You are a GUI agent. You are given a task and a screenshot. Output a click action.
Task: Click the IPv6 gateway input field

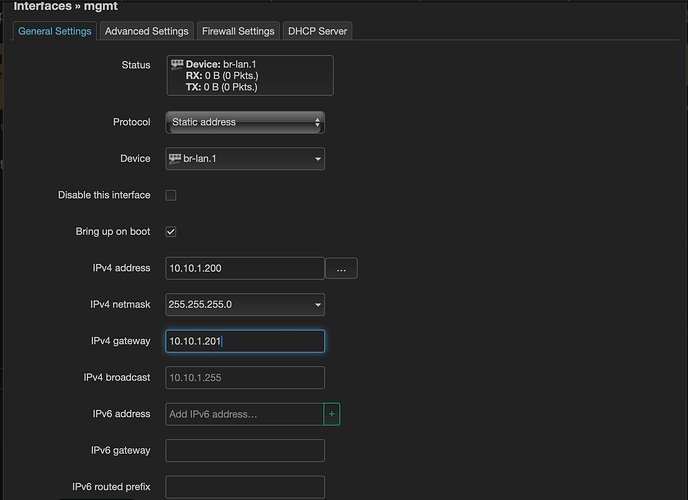point(245,450)
